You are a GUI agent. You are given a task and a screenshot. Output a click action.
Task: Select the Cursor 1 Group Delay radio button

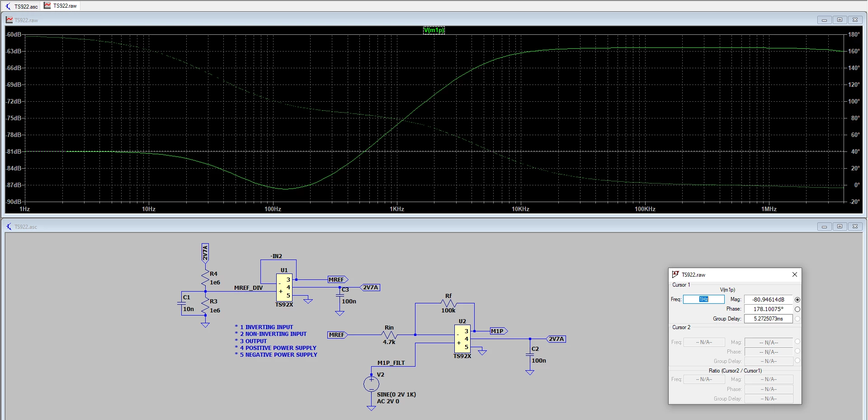tap(797, 319)
